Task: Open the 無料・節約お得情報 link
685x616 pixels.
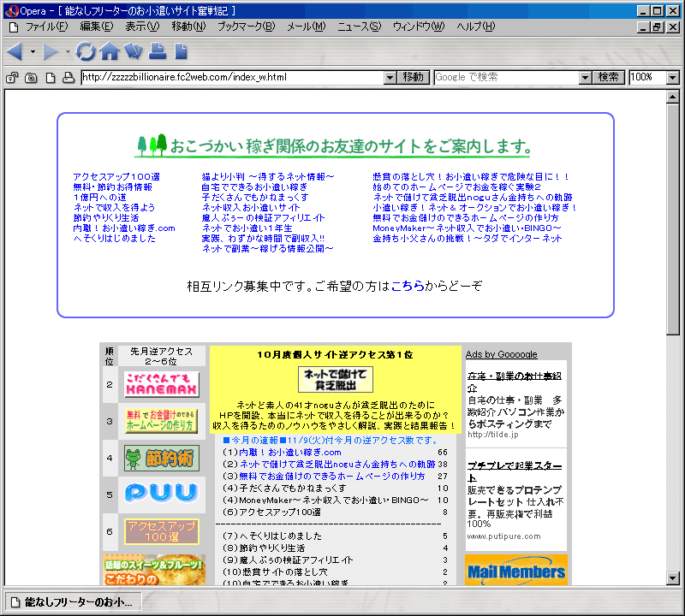Action: (x=113, y=187)
